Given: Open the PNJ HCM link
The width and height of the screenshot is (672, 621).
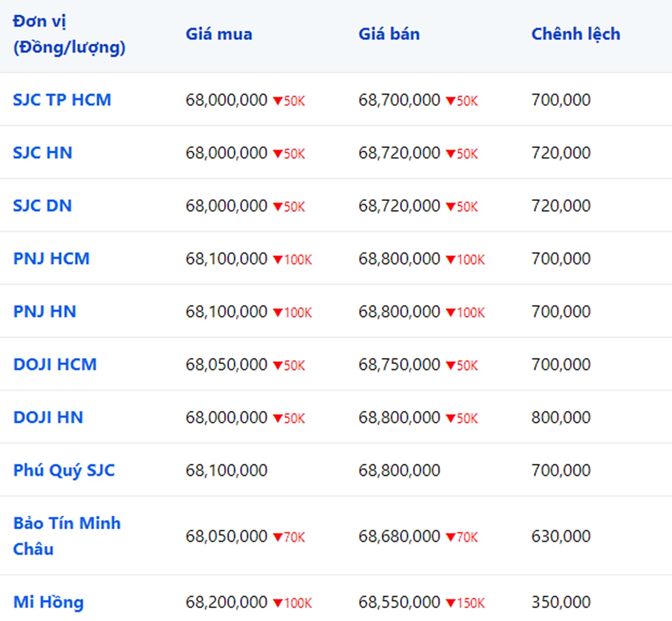Looking at the screenshot, I should click(x=52, y=259).
